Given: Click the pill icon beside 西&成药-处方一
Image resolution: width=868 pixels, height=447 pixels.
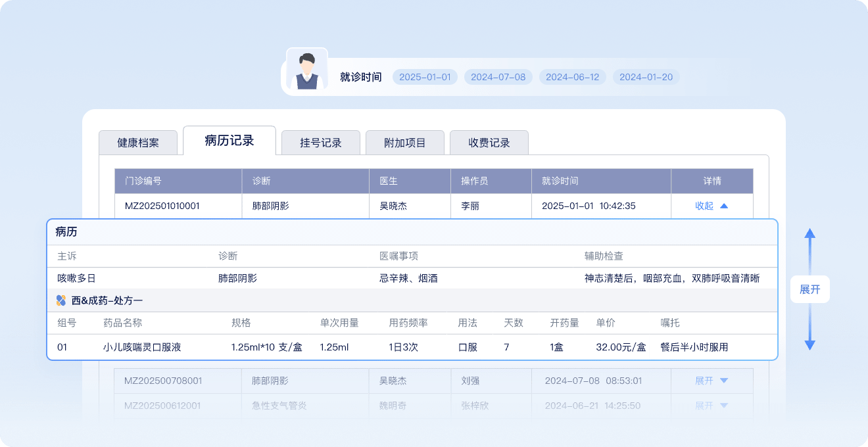Looking at the screenshot, I should [x=61, y=300].
